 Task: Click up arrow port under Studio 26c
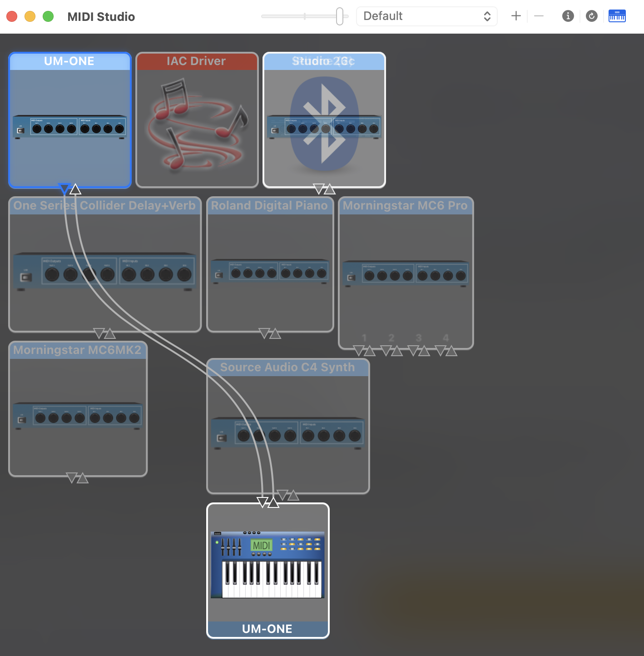[330, 189]
